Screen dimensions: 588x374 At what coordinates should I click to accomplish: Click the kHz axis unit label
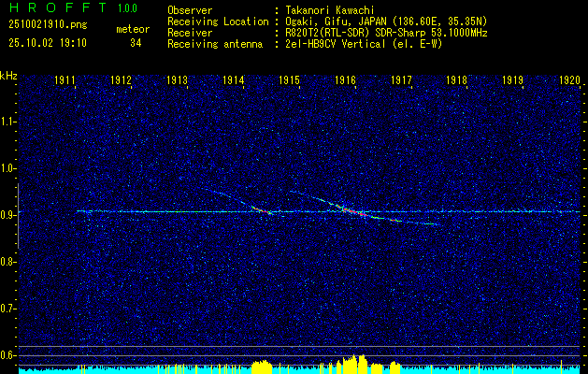click(8, 76)
